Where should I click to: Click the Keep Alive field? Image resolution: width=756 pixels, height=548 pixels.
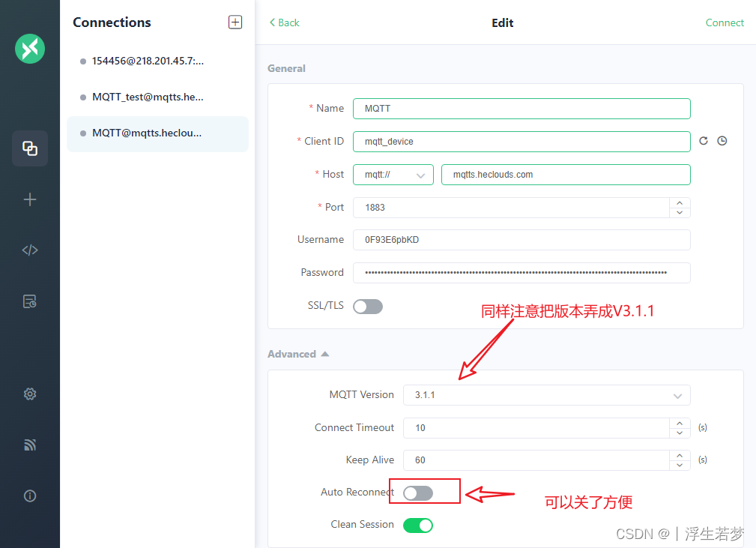click(x=536, y=460)
